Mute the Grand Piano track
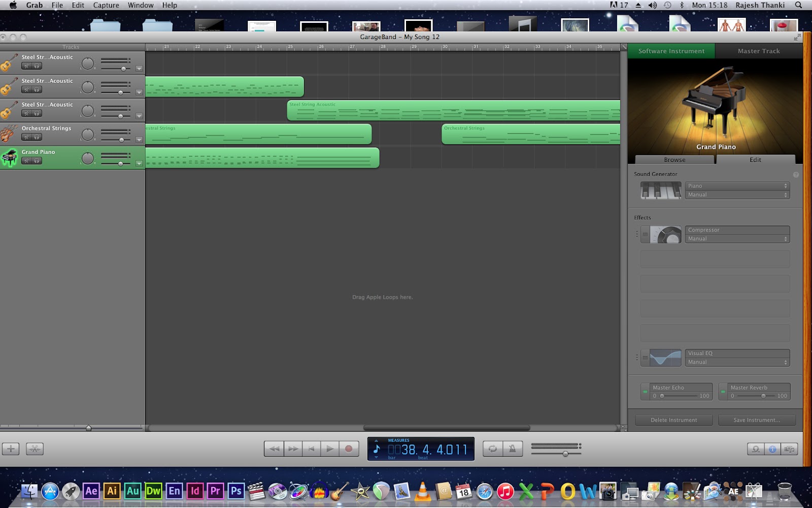The height and width of the screenshot is (508, 812). (x=26, y=161)
